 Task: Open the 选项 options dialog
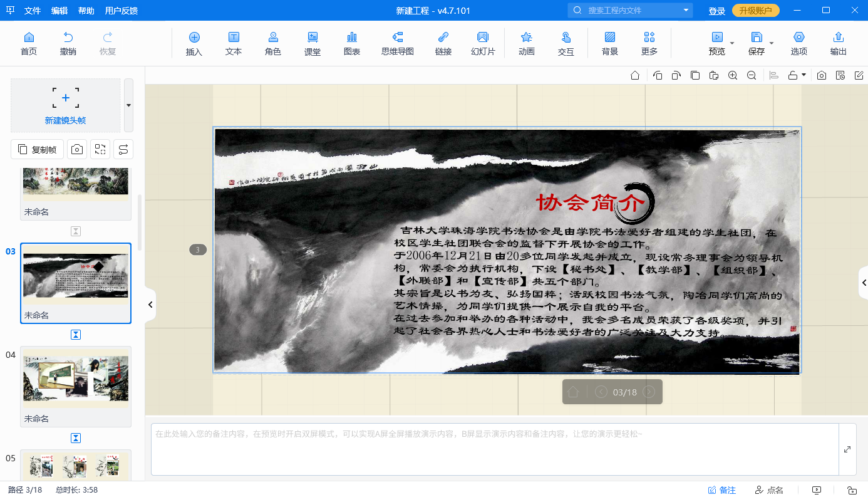(x=799, y=44)
